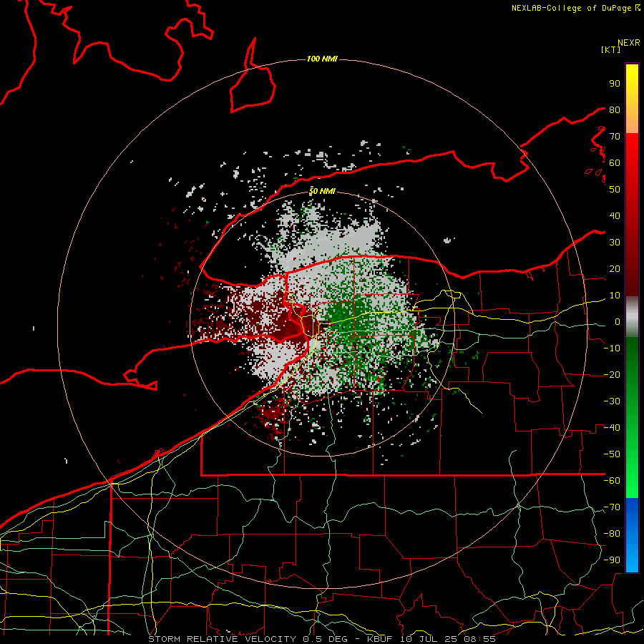Select the -40 value on the velocity scale
Viewport: 644px width, 644px height.
pyautogui.click(x=612, y=428)
